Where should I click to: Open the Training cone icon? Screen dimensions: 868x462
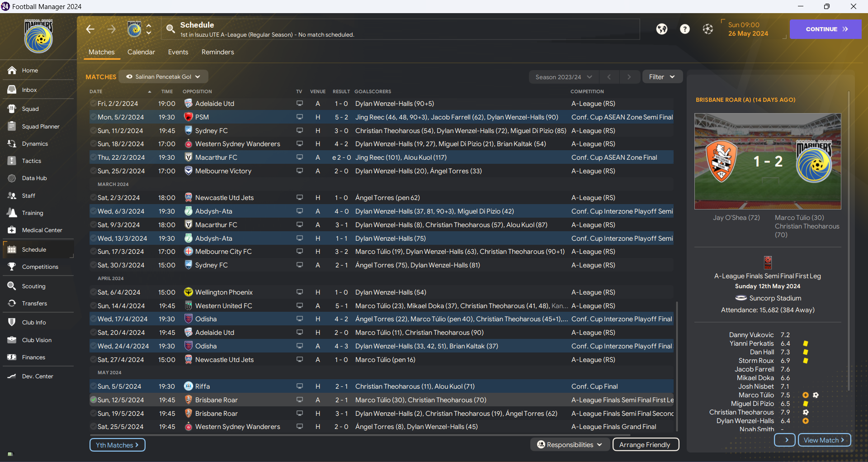(x=12, y=213)
